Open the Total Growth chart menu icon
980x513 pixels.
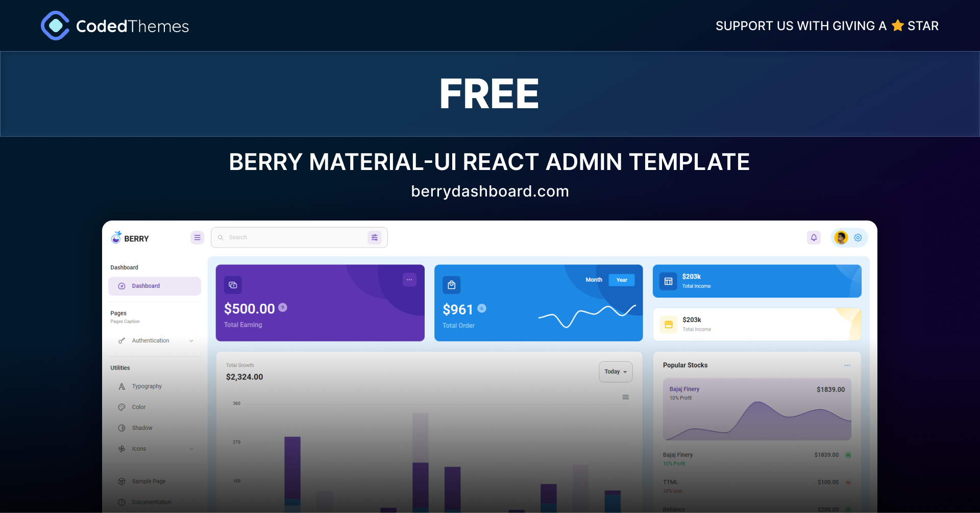tap(626, 397)
